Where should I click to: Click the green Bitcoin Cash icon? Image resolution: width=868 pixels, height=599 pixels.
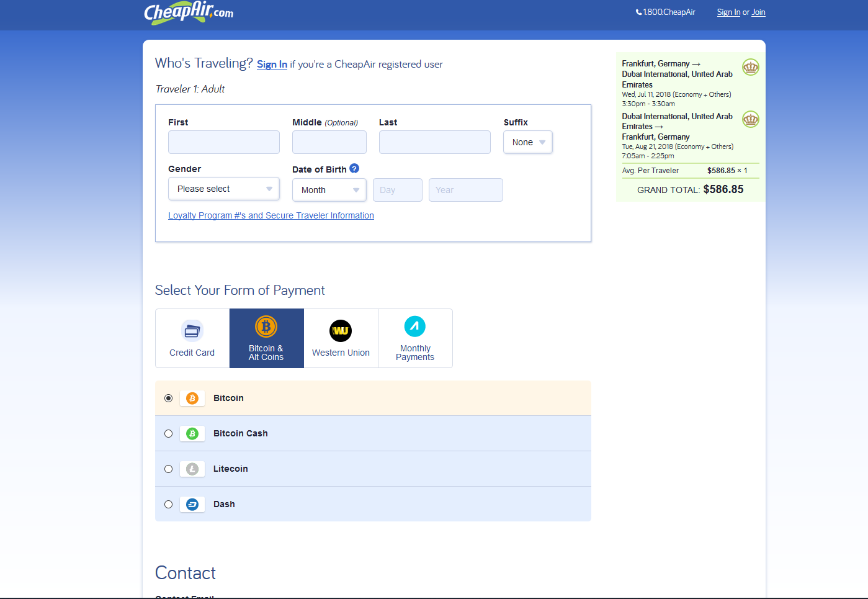[192, 433]
